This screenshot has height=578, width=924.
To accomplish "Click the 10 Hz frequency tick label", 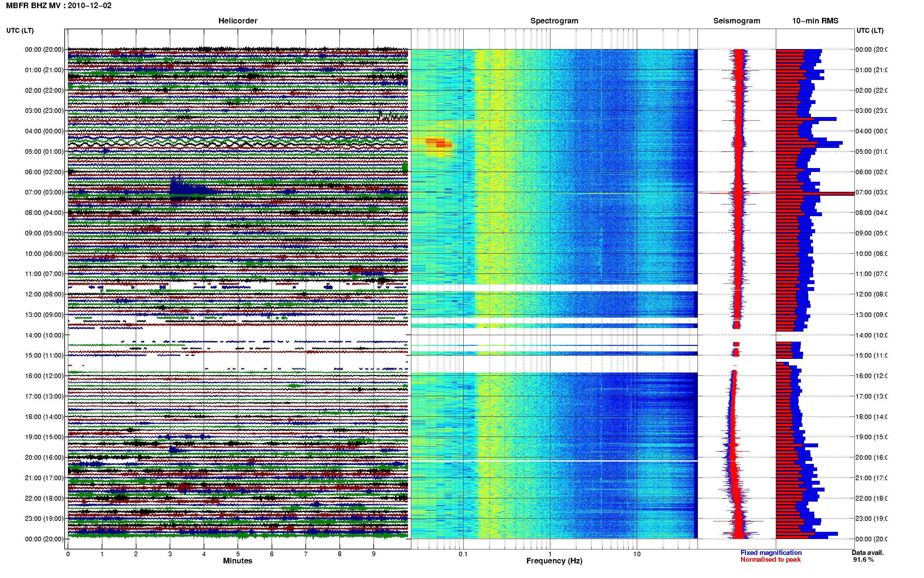I will (637, 554).
